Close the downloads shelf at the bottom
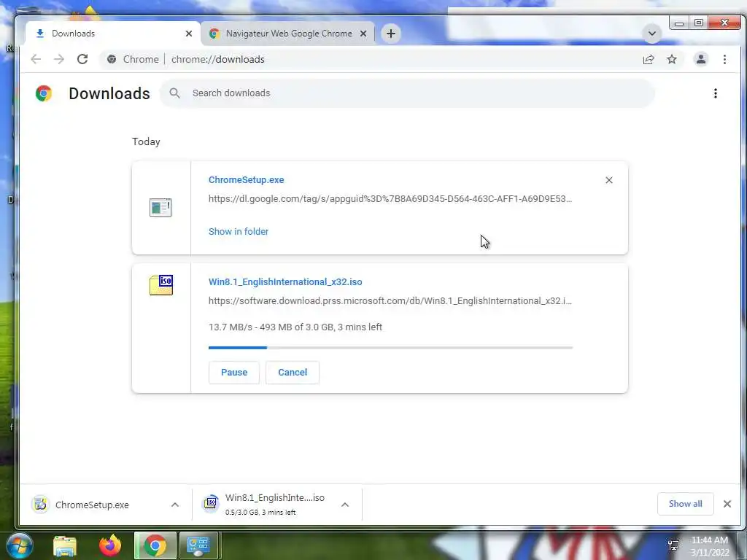 727,504
